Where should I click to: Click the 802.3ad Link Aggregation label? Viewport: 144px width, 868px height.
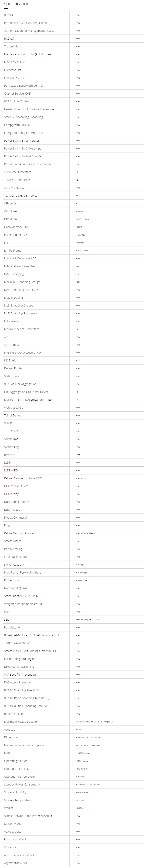pyautogui.click(x=20, y=384)
